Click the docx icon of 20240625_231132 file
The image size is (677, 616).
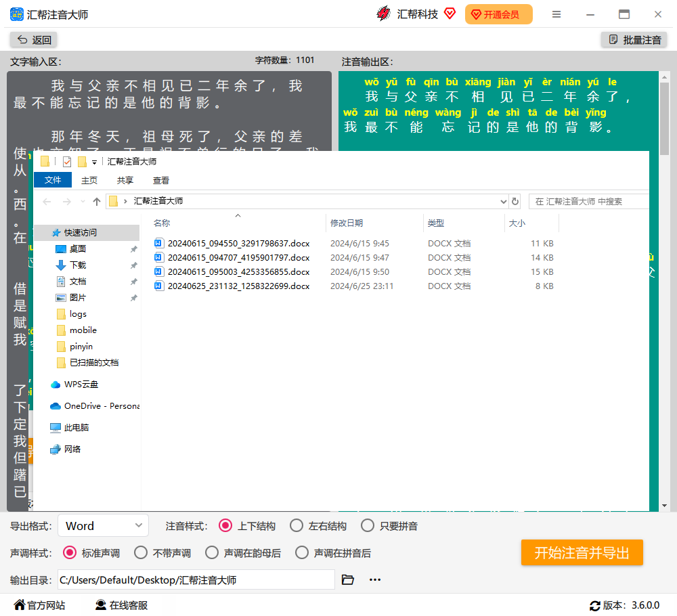point(159,286)
